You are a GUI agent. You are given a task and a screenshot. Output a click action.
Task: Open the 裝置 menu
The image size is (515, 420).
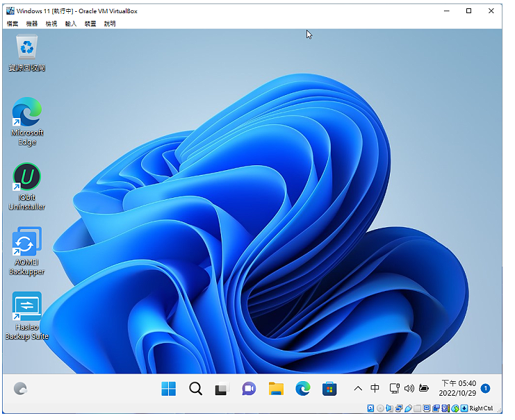coord(90,24)
